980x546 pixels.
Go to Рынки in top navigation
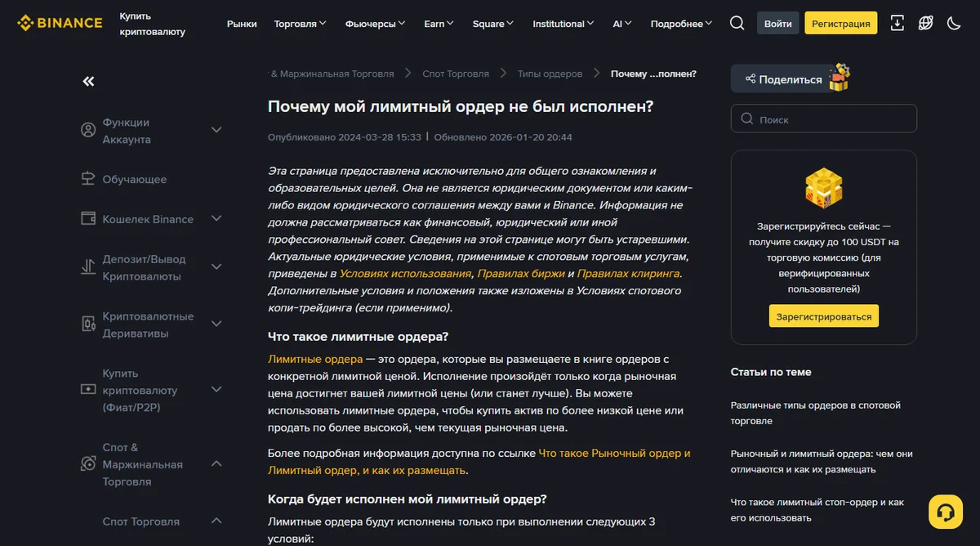tap(242, 24)
